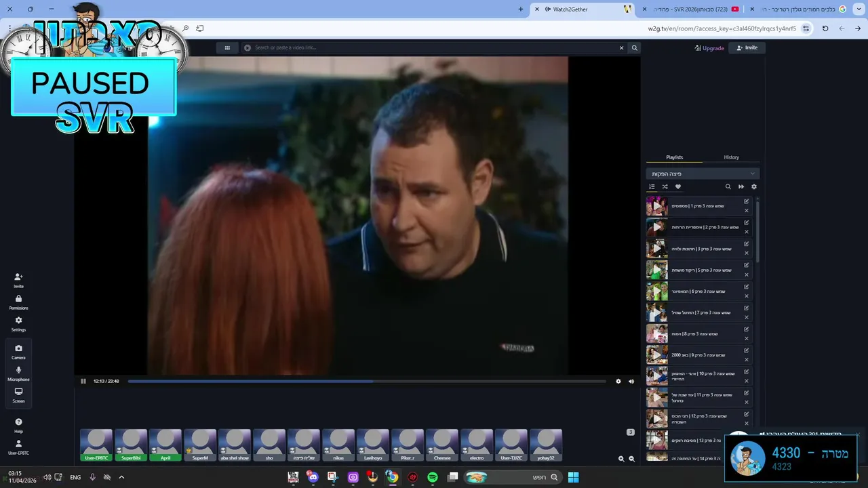Switch to the History tab
This screenshot has width=868, height=488.
coord(731,157)
